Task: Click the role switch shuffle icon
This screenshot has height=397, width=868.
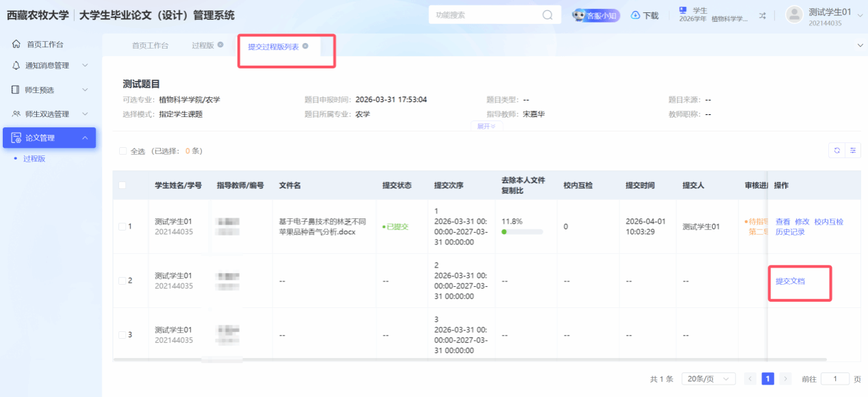Action: pos(763,15)
